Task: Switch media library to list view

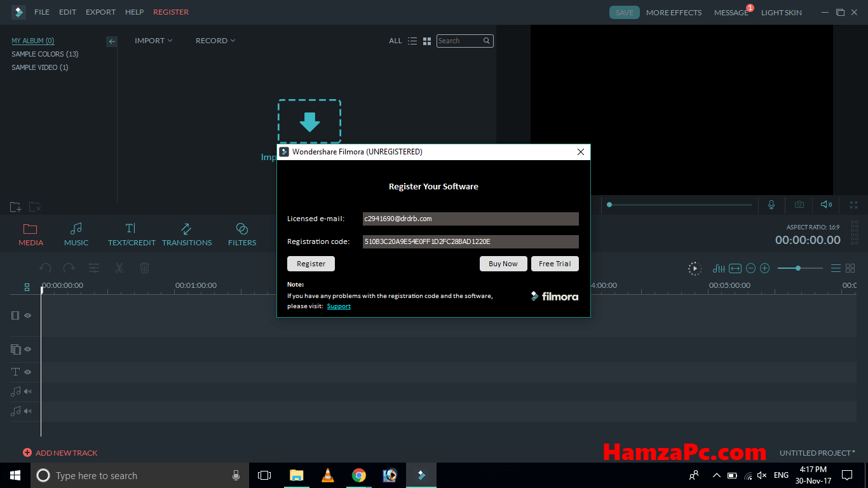Action: tap(412, 41)
